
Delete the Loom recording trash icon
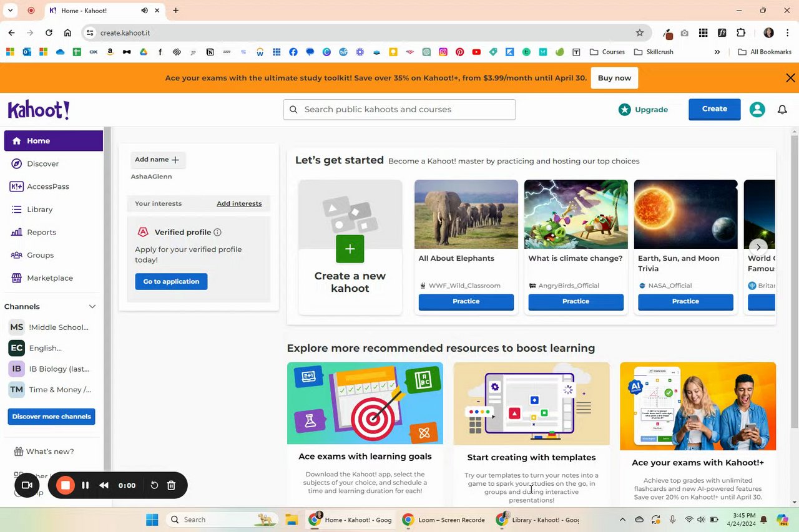point(172,485)
